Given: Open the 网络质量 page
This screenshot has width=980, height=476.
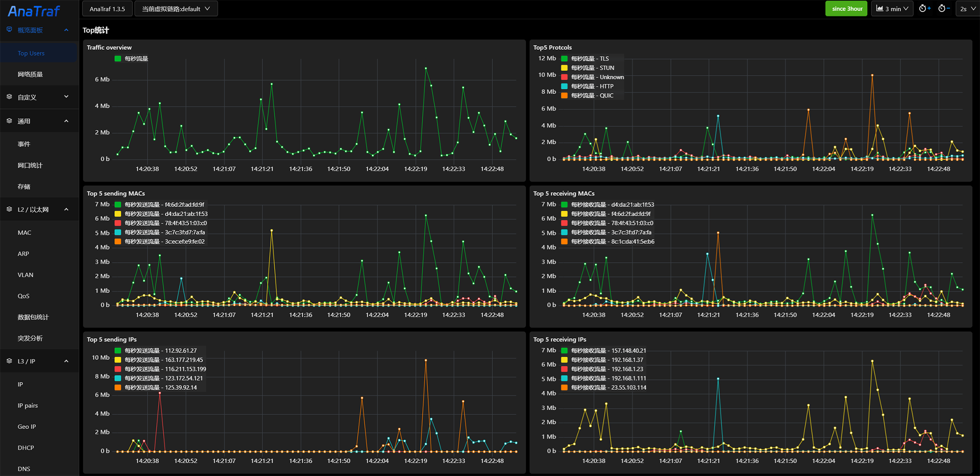Looking at the screenshot, I should [x=39, y=74].
